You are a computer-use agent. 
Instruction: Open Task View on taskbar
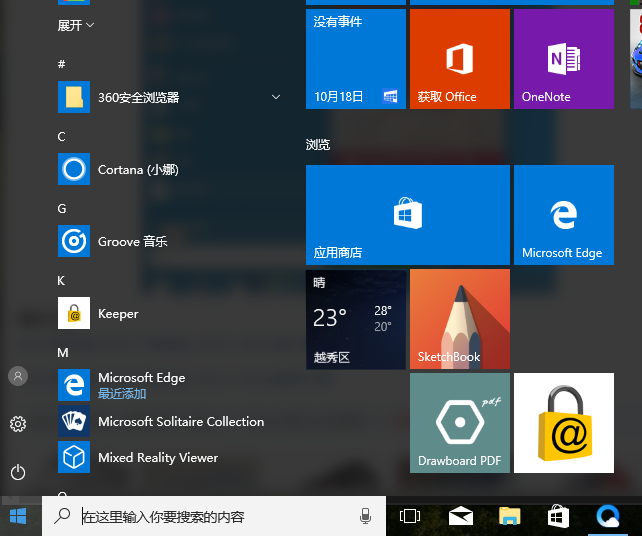[x=409, y=516]
